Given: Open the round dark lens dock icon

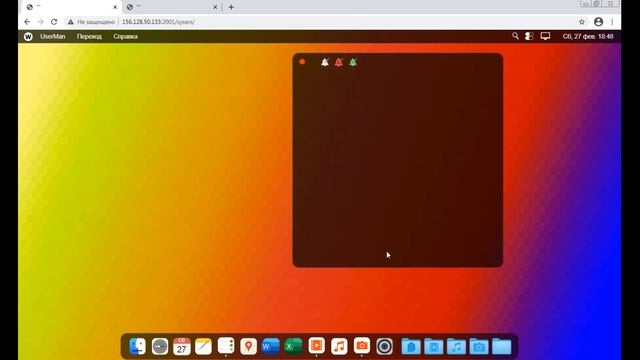Looking at the screenshot, I should click(x=384, y=346).
